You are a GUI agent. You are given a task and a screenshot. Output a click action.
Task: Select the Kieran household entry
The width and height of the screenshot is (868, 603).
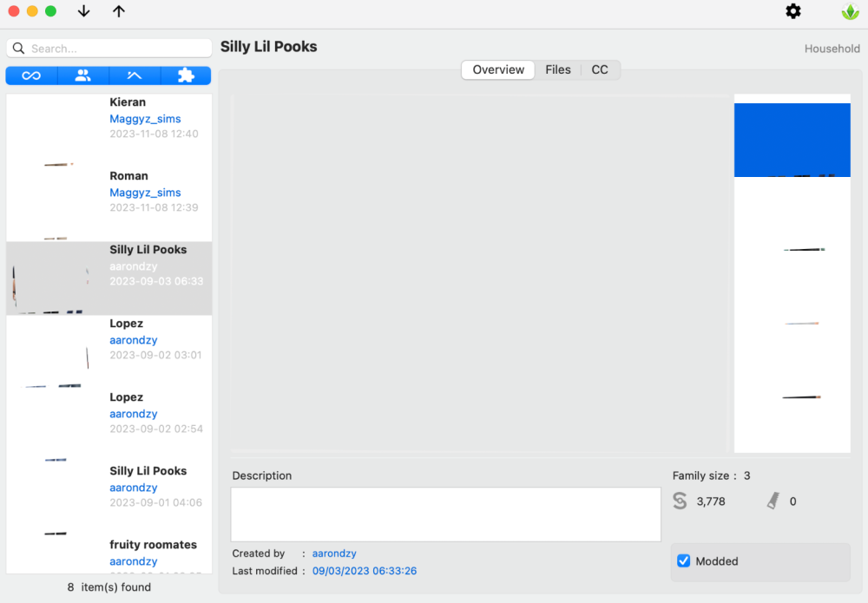109,130
